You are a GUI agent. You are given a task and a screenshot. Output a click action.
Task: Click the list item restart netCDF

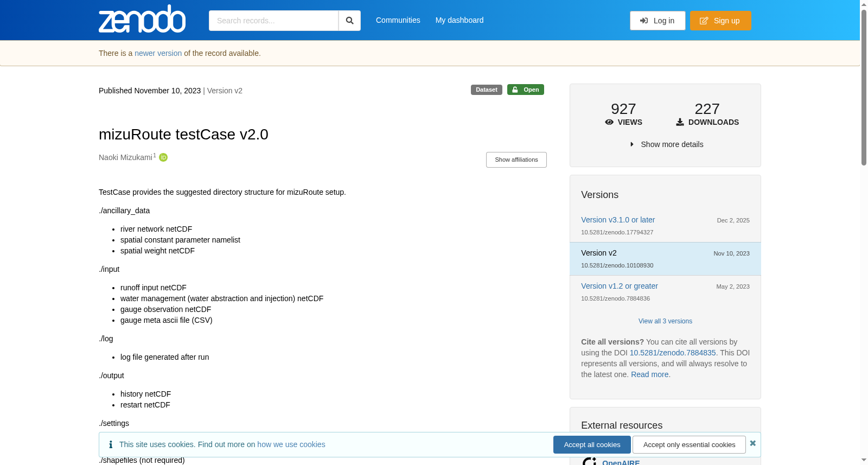coord(145,405)
